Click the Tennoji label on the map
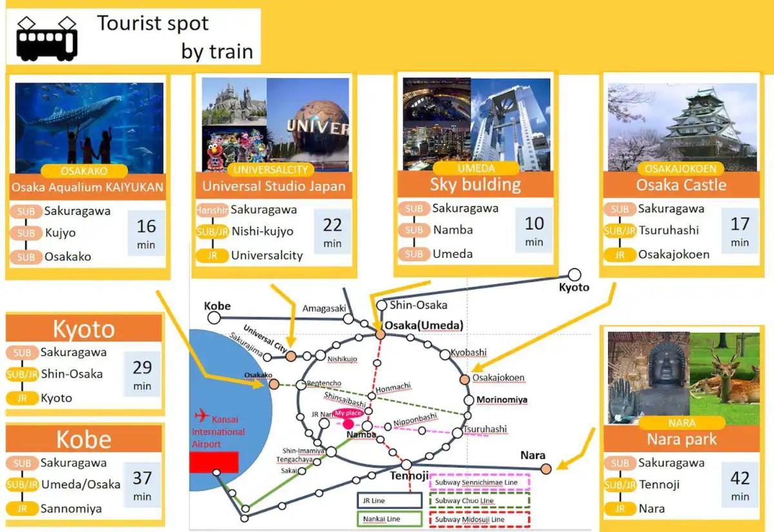This screenshot has width=774, height=532. [409, 476]
